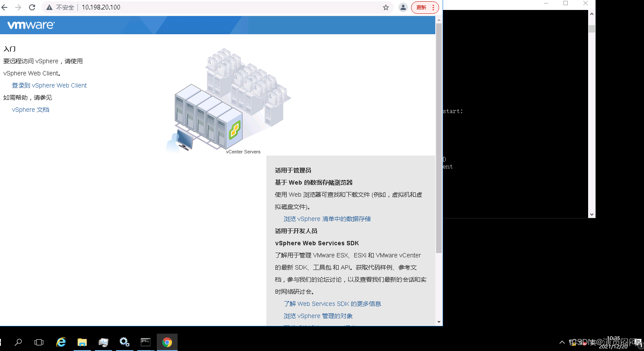Click the browser page vertical scrollbar thumb

[x=439, y=138]
